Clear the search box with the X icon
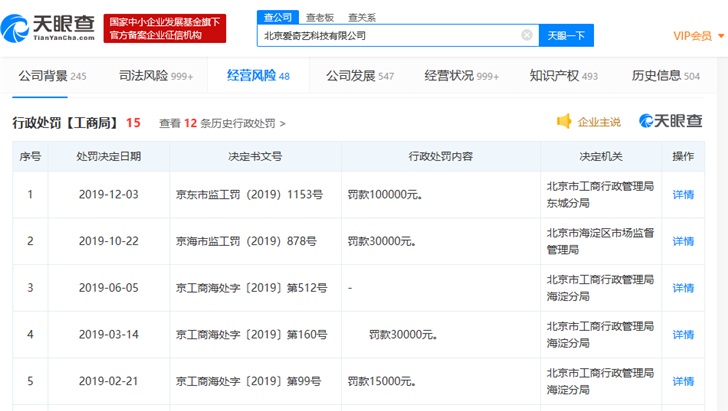Screen dimensions: 728x411 [526, 35]
